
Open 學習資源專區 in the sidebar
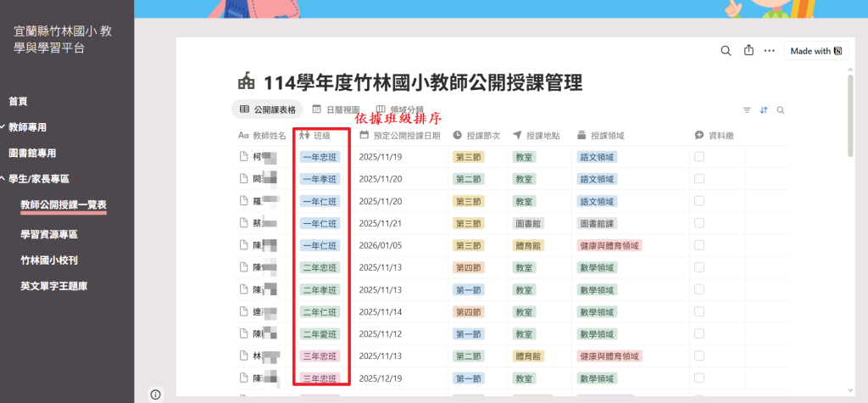coord(48,234)
